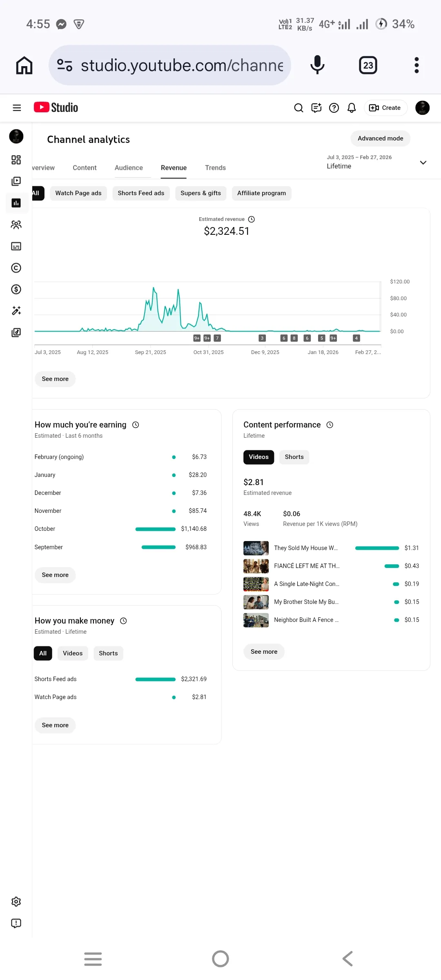441x980 pixels.
Task: Open the account avatar in the header
Action: [x=422, y=108]
